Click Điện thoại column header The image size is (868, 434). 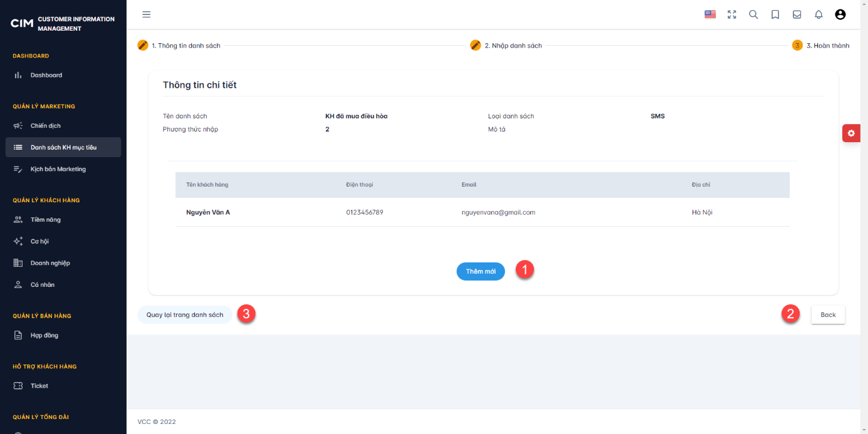[360, 185]
